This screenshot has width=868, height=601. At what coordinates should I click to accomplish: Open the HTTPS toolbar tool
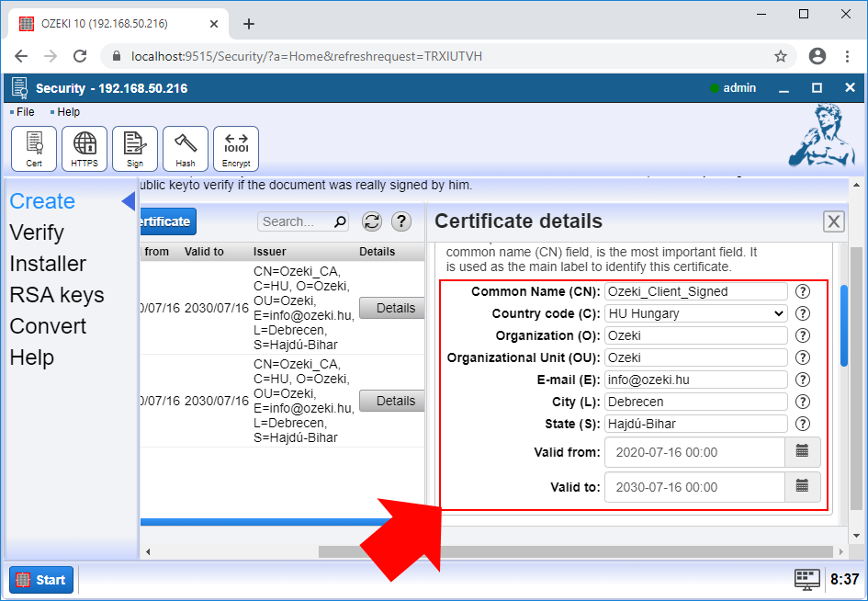coord(85,149)
